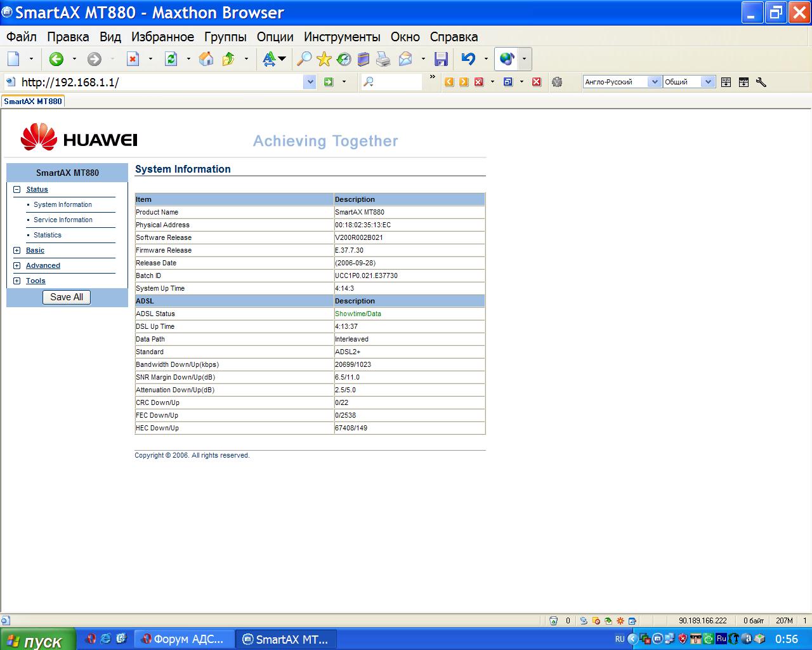Viewport: 812px width, 650px height.
Task: Click the Advanced link in sidebar
Action: coord(43,265)
